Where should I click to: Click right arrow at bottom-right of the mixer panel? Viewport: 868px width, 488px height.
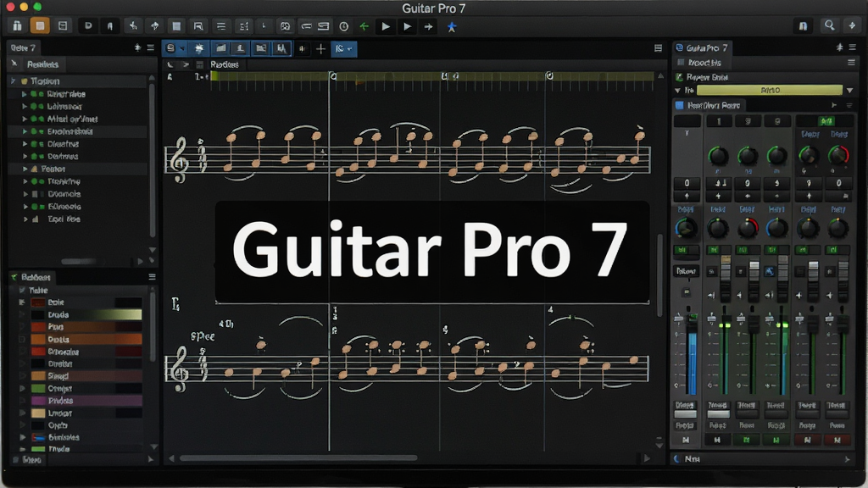pyautogui.click(x=847, y=459)
